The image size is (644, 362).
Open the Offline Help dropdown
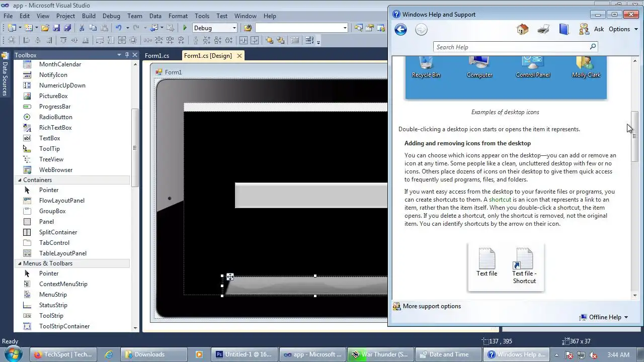pos(604,317)
